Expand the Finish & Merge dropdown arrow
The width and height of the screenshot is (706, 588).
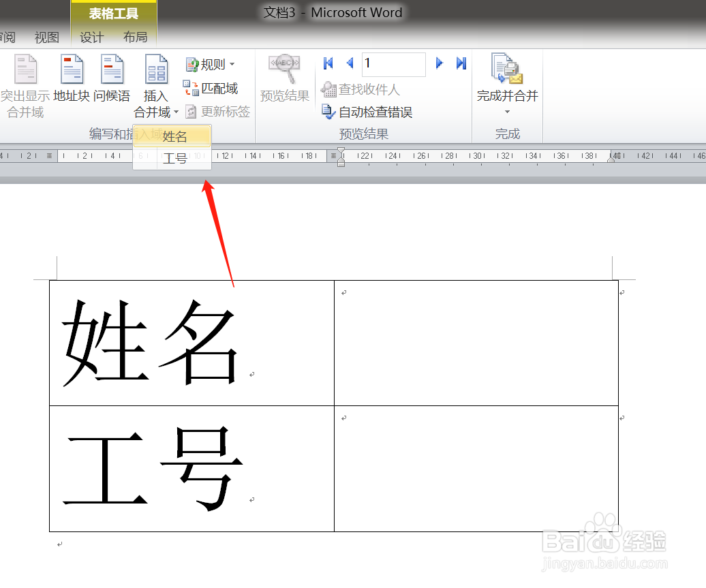pyautogui.click(x=506, y=112)
